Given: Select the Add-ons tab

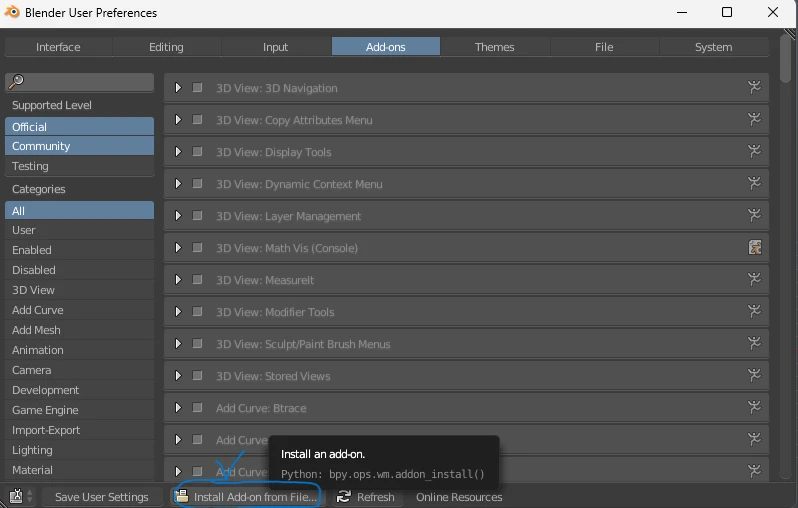Looking at the screenshot, I should pyautogui.click(x=386, y=47).
